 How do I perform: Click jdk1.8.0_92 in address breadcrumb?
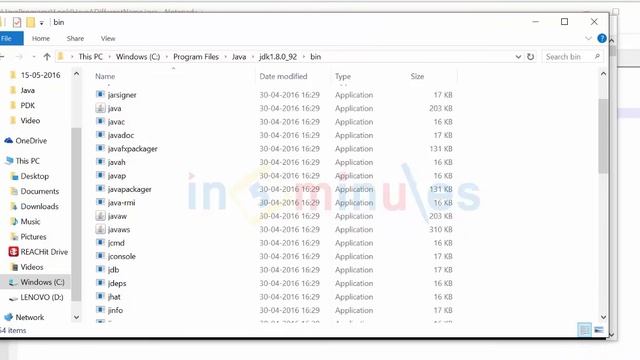[x=278, y=57]
